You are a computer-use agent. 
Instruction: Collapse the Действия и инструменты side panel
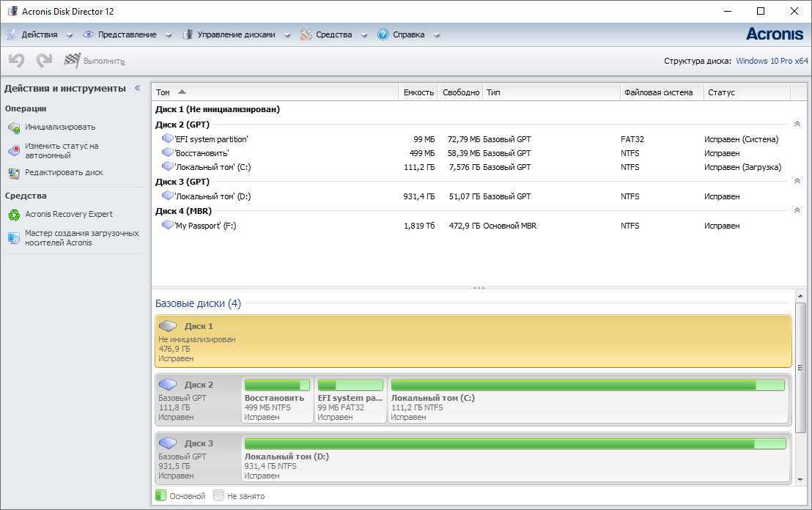(x=137, y=88)
